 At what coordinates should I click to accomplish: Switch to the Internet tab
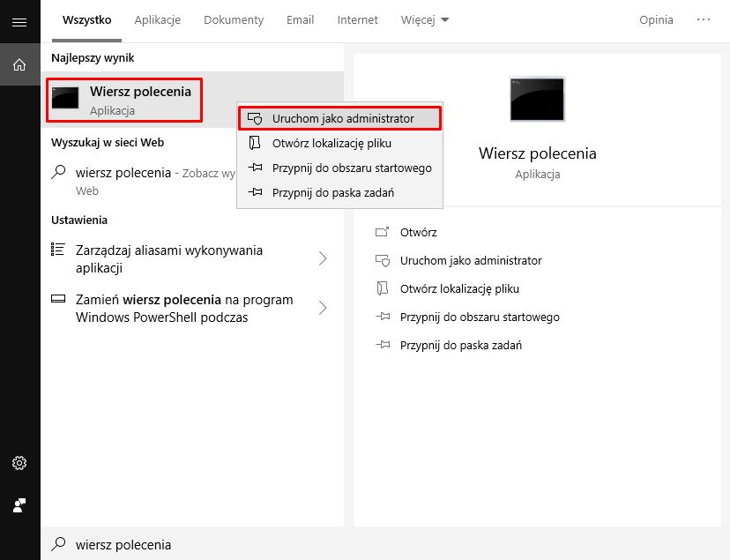click(358, 20)
